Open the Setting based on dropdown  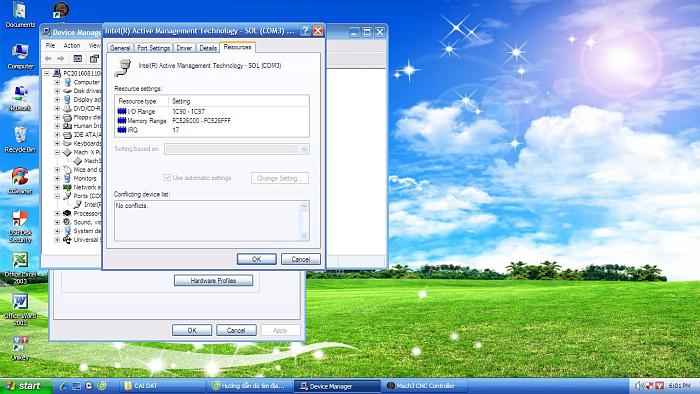[304, 149]
